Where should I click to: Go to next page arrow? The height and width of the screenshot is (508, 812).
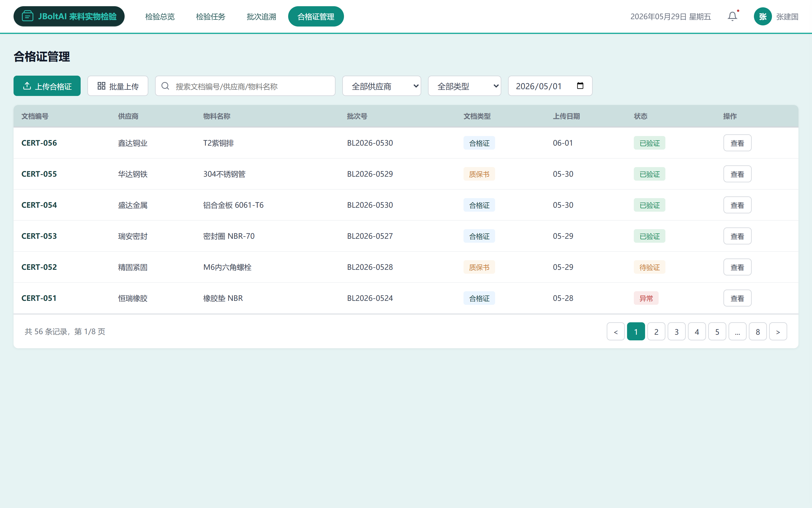778,332
